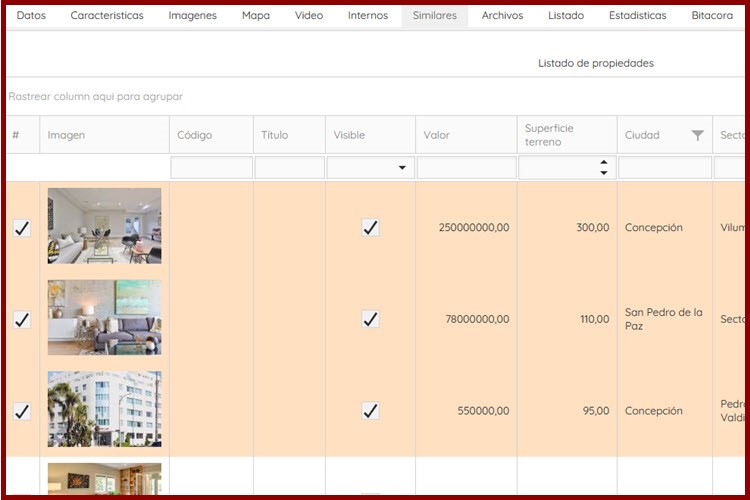Focus the Valor filter field

tap(466, 168)
